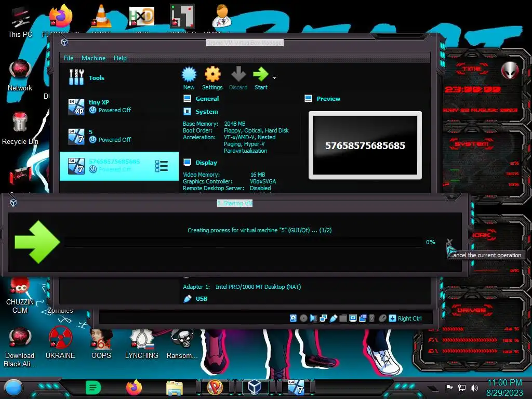This screenshot has width=532, height=399.
Task: Click the network tray icon
Action: [462, 388]
